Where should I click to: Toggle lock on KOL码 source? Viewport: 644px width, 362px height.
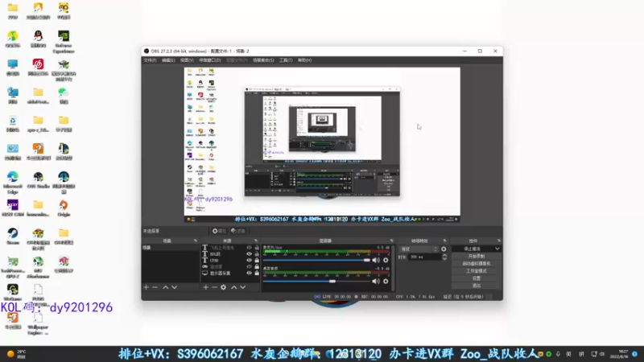[257, 254]
